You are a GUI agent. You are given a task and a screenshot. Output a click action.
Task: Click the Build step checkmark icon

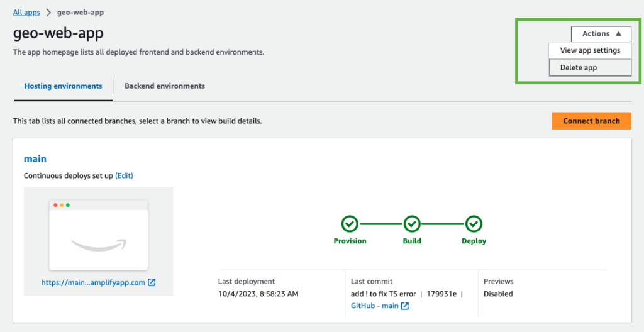(412, 224)
